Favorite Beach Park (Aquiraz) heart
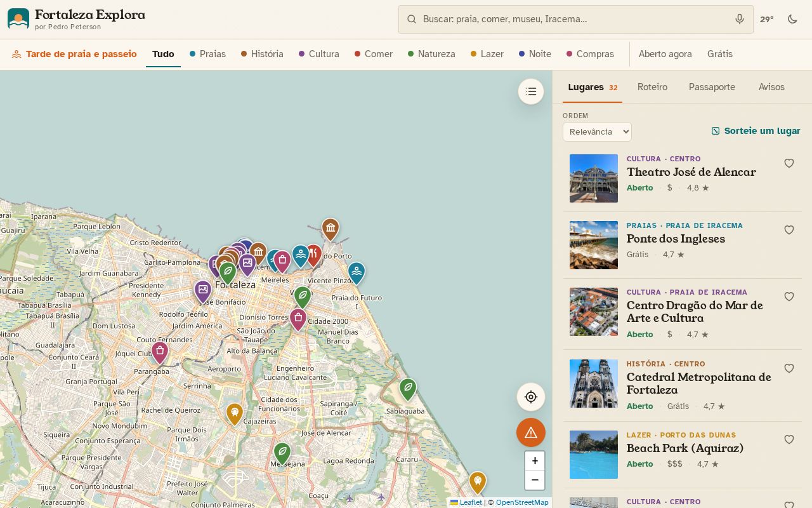This screenshot has width=812, height=508. [789, 439]
